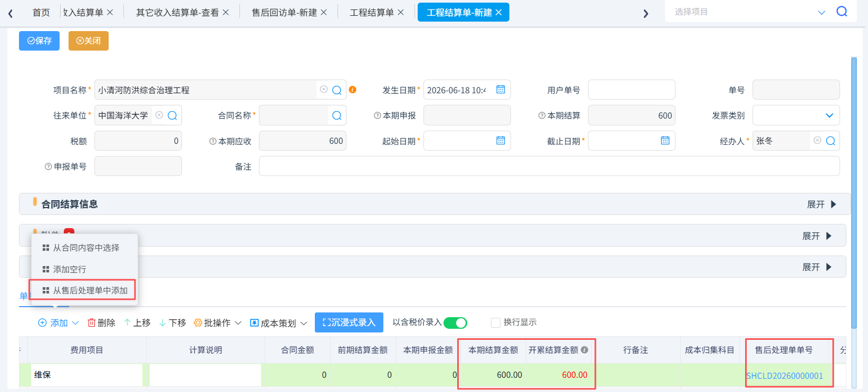Close the 售后回访单-新建 tab

click(324, 12)
